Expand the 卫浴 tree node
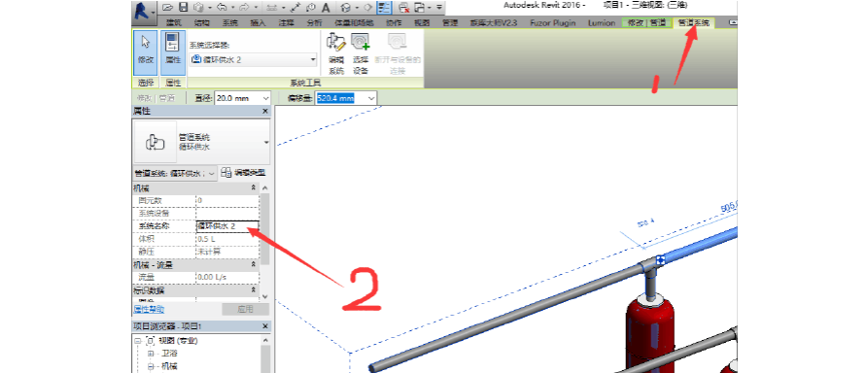 point(151,354)
